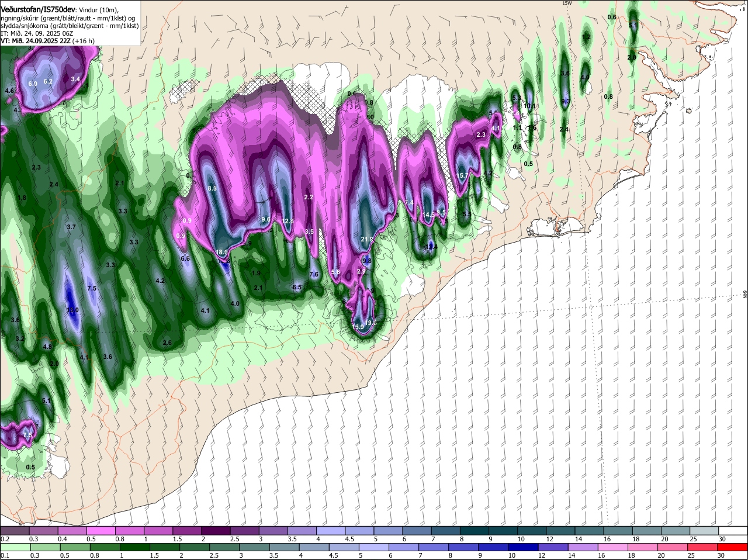Click the 1.2 value in the top right
Screen dimensions: 748x560
pos(587,37)
